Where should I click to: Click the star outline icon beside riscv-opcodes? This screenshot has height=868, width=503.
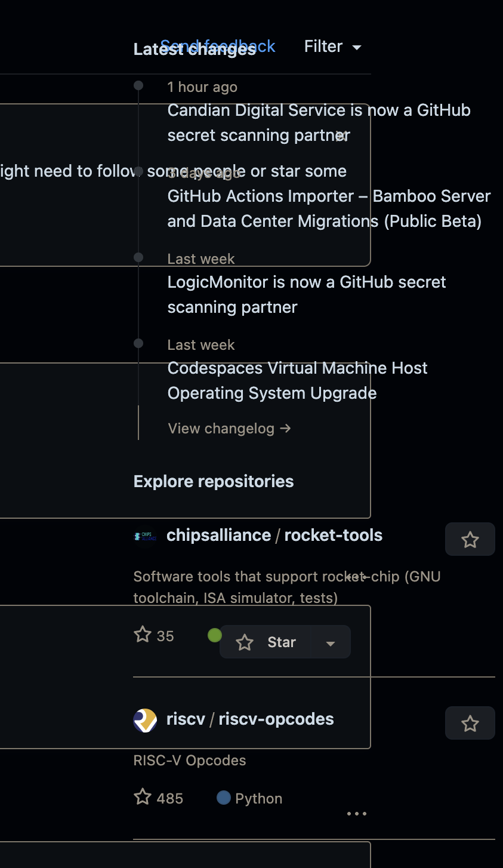[470, 723]
